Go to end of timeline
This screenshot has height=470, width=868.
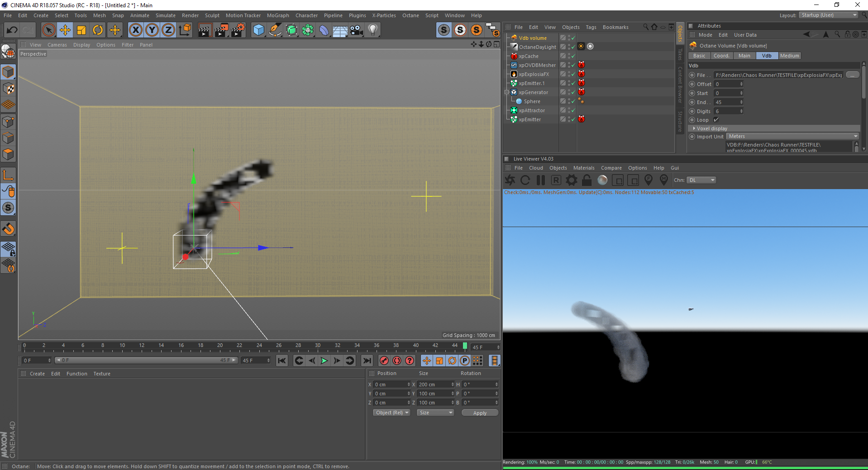[367, 361]
